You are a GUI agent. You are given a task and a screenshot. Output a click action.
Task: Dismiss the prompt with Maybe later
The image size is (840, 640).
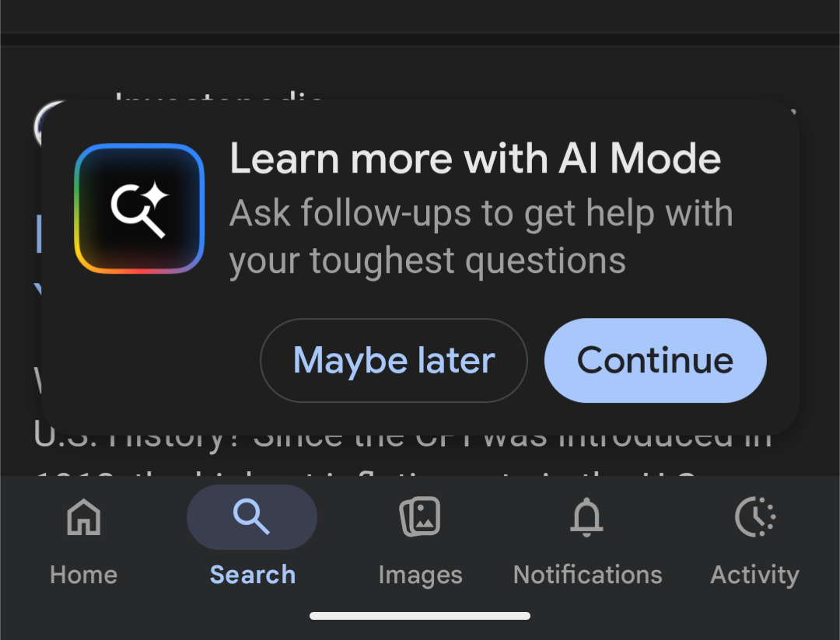tap(394, 361)
